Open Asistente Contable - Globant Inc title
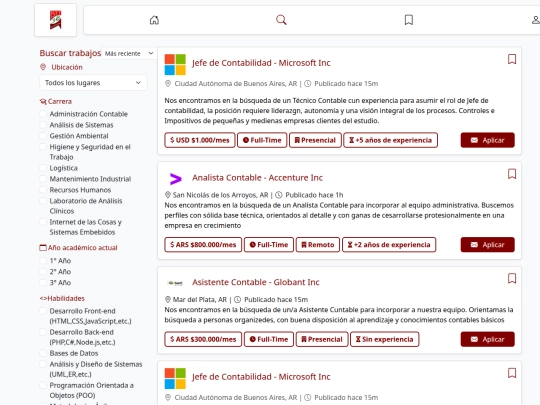The height and width of the screenshot is (405, 540). point(256,282)
